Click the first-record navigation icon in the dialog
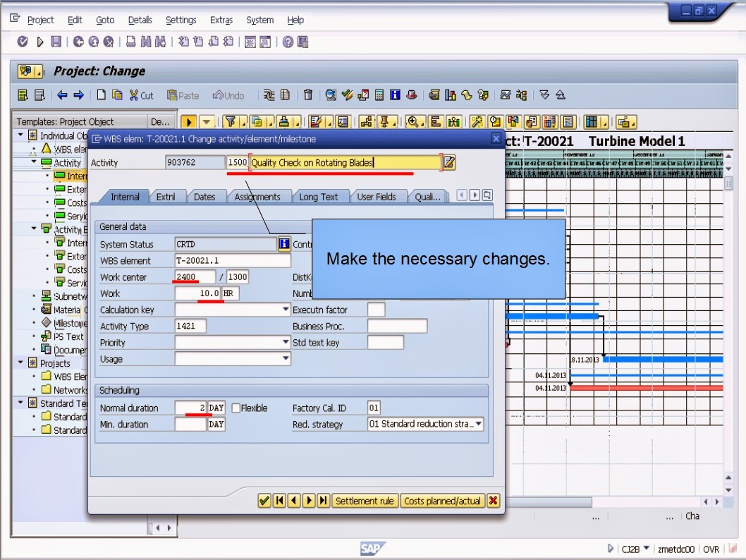Image resolution: width=746 pixels, height=560 pixels. [279, 501]
